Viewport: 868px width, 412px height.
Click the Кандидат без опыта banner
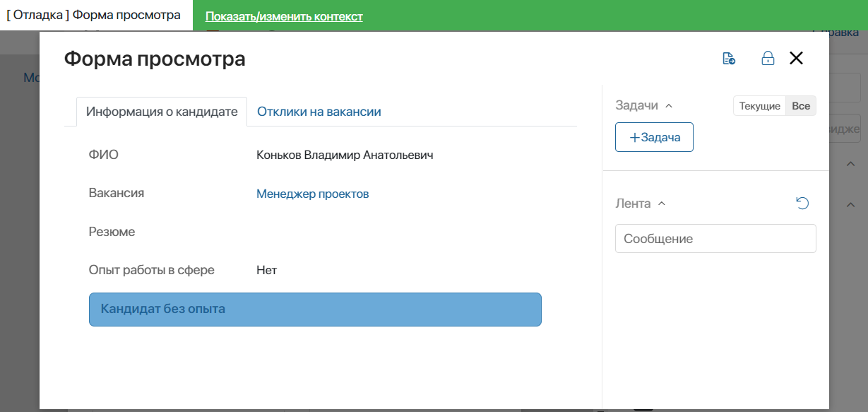point(315,310)
